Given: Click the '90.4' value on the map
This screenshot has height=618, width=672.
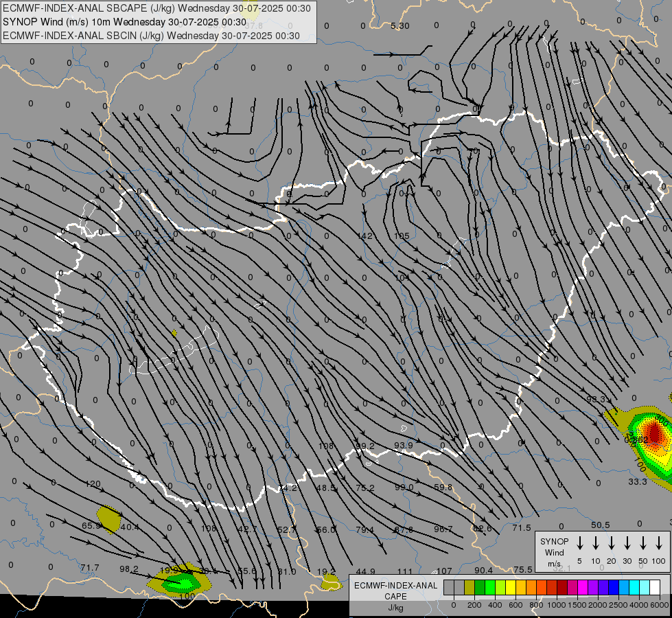Looking at the screenshot, I should (x=483, y=570).
